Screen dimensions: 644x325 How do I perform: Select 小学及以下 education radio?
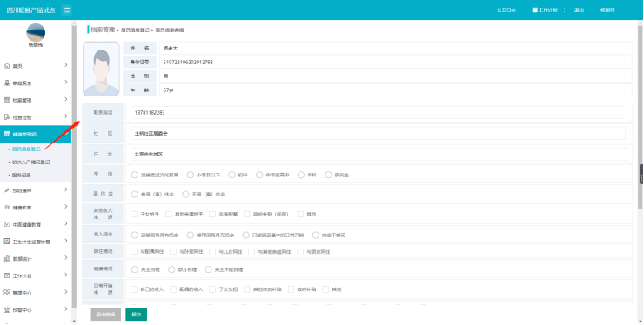coord(191,175)
